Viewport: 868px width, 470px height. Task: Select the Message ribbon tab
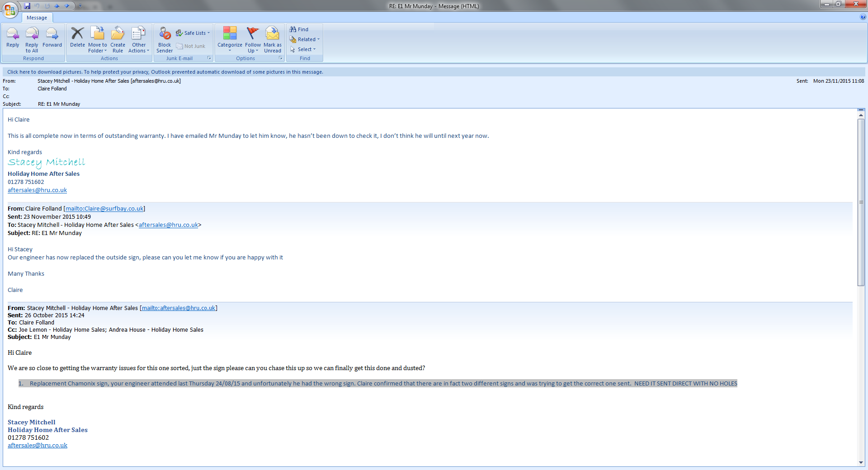tap(37, 18)
